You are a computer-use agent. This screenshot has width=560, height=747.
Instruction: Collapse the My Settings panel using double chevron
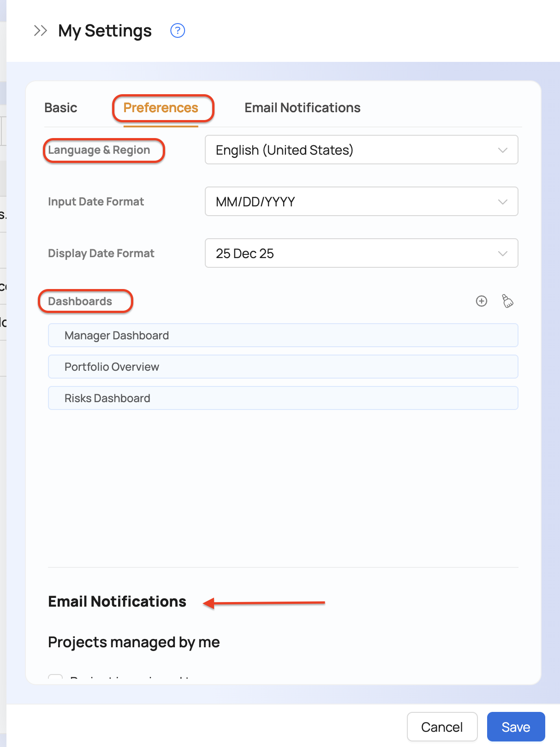[x=41, y=31]
